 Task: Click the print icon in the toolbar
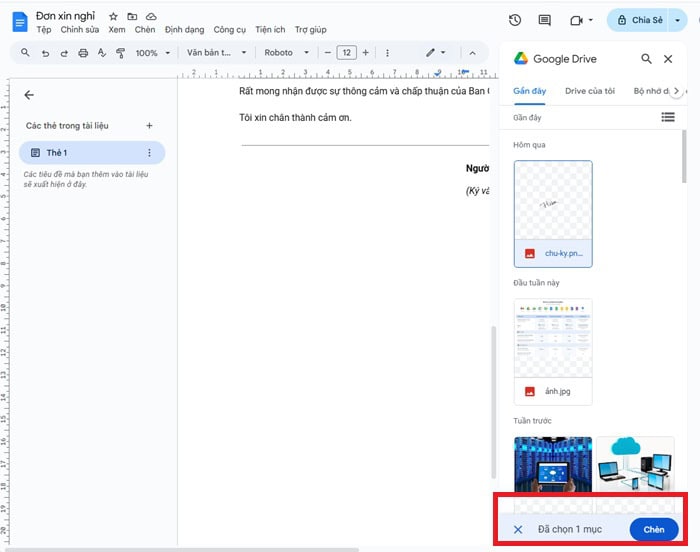pos(83,53)
